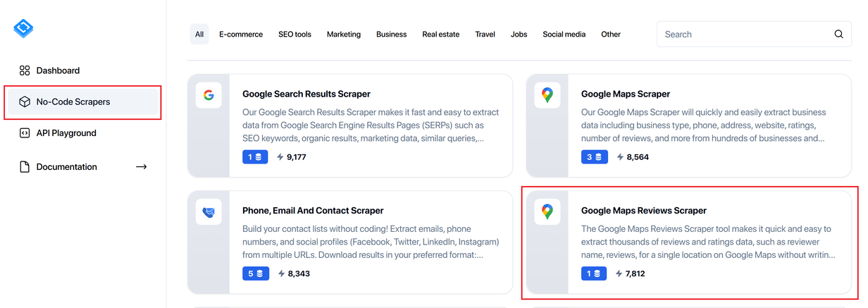Show All scrapers tab
This screenshot has width=868, height=308.
tap(199, 34)
